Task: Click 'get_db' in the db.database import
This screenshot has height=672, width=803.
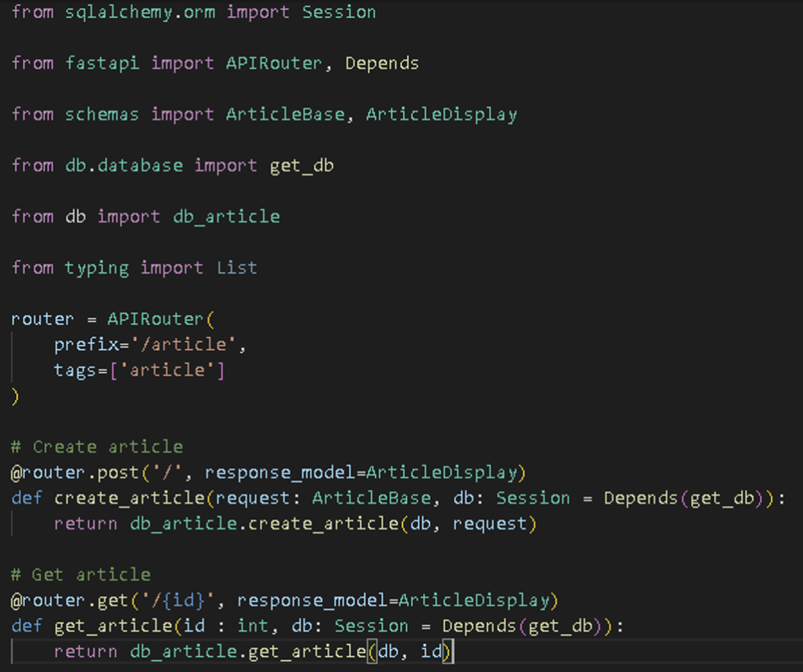Action: click(x=301, y=166)
